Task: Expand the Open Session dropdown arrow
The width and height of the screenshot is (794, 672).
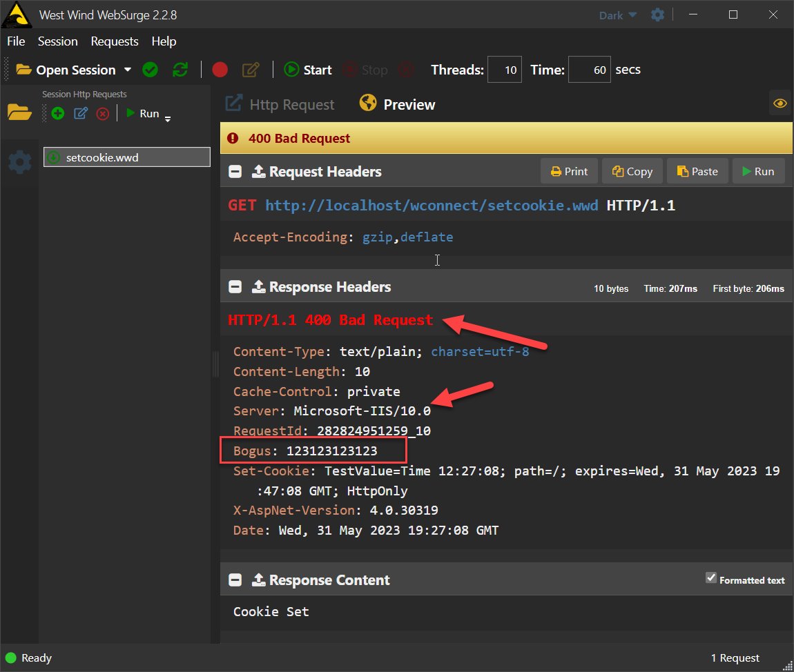Action: 128,69
